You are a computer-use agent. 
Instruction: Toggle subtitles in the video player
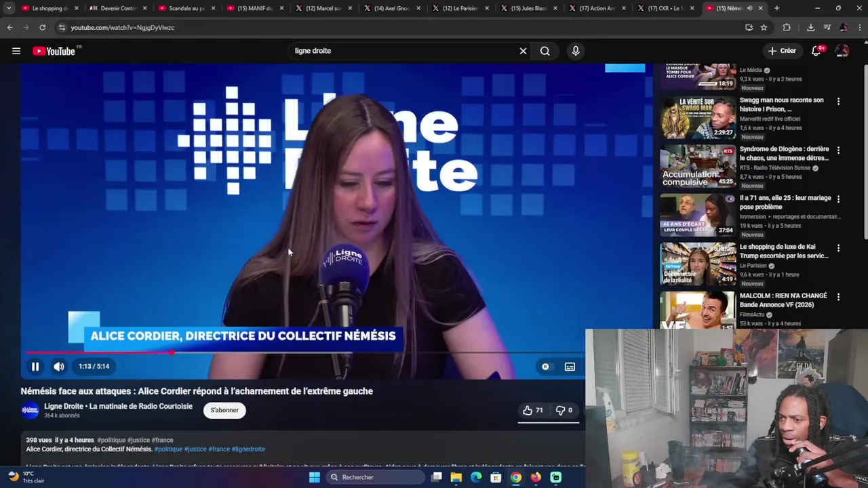click(x=570, y=367)
